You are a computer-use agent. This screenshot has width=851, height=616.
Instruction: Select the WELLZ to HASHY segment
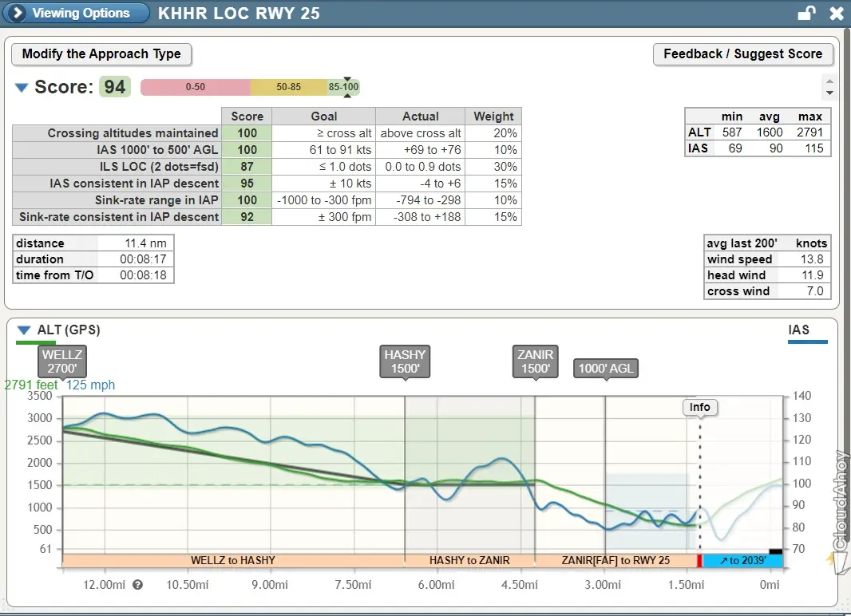(x=232, y=560)
